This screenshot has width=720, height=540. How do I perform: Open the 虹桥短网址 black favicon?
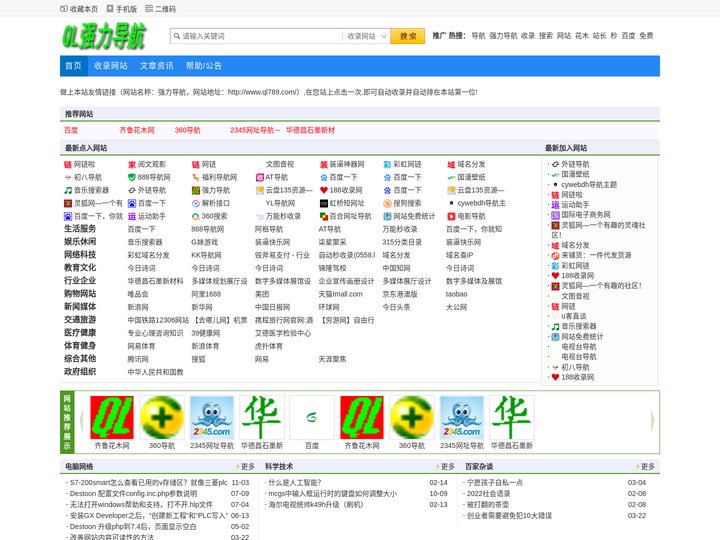point(324,203)
